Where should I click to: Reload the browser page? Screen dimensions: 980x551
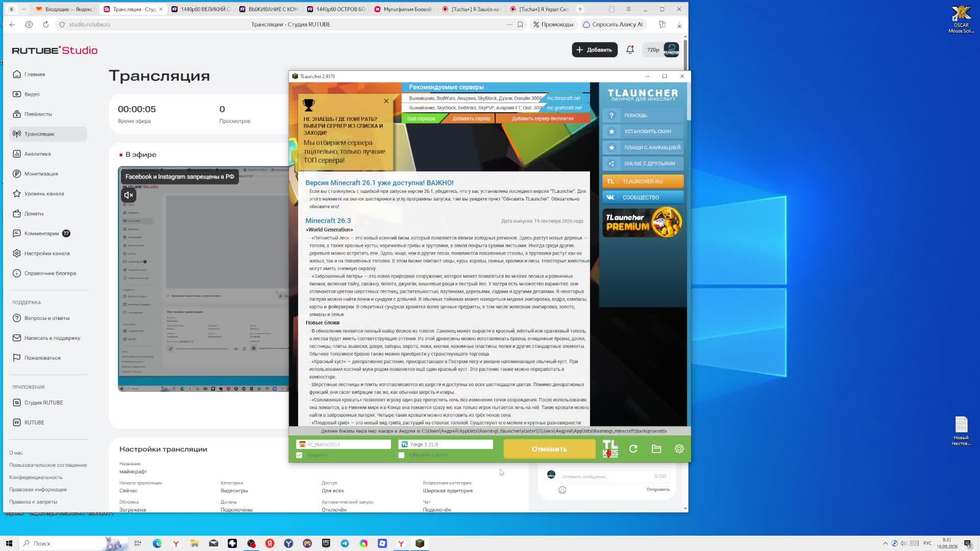point(45,24)
